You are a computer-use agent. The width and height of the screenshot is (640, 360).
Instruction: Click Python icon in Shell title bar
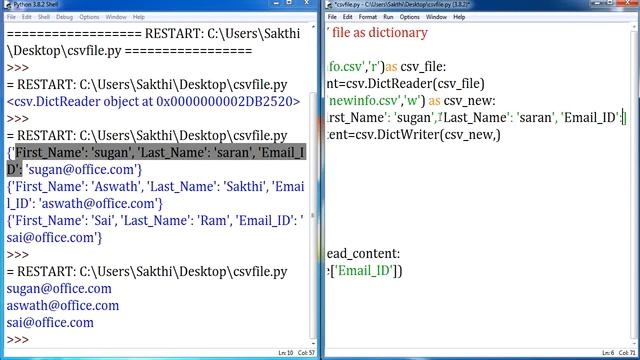coord(7,5)
